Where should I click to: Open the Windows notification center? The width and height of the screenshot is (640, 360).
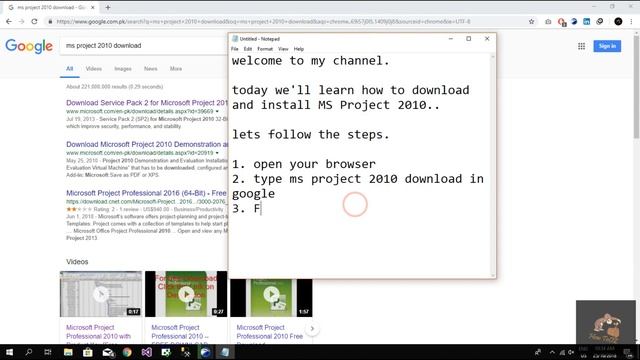click(629, 352)
